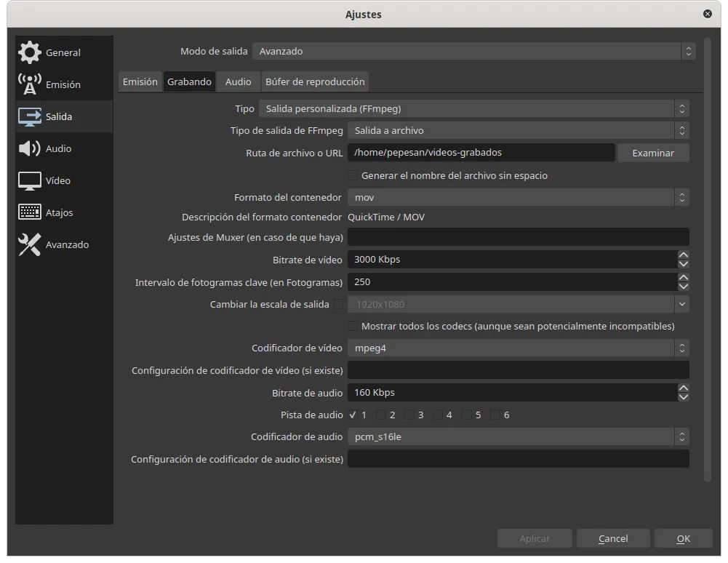Select the Emisión antenna icon in sidebar
Screen dimensions: 728x563
[30, 84]
